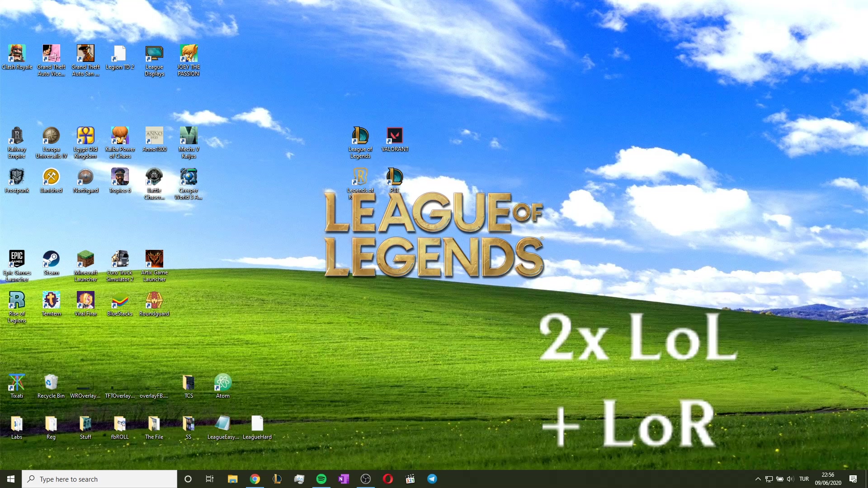
Task: Open the League of Legends desktop shortcut
Action: (x=360, y=142)
